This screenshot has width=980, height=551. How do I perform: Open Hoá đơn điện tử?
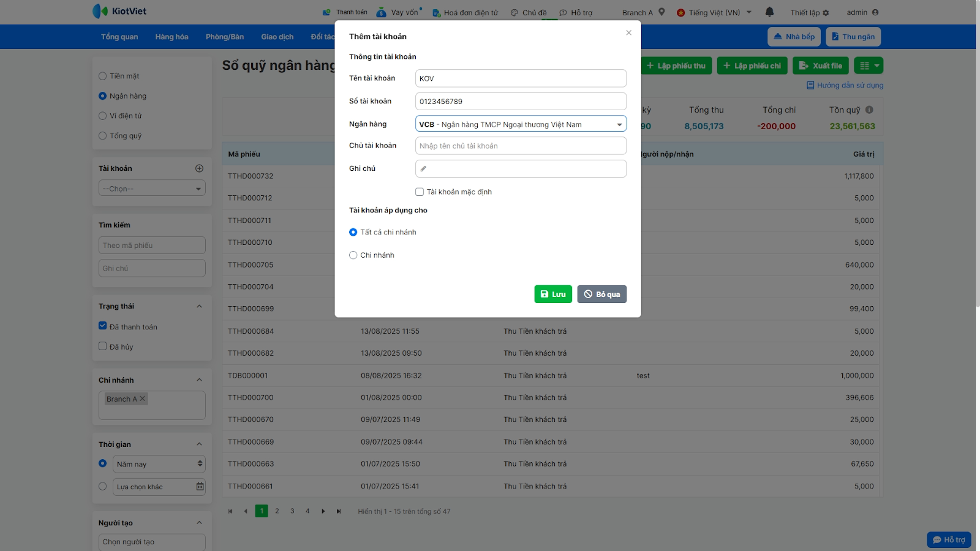pyautogui.click(x=466, y=12)
